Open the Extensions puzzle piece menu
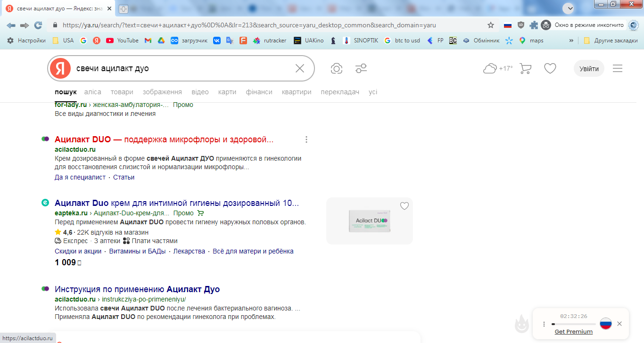Image resolution: width=644 pixels, height=343 pixels. (x=534, y=25)
